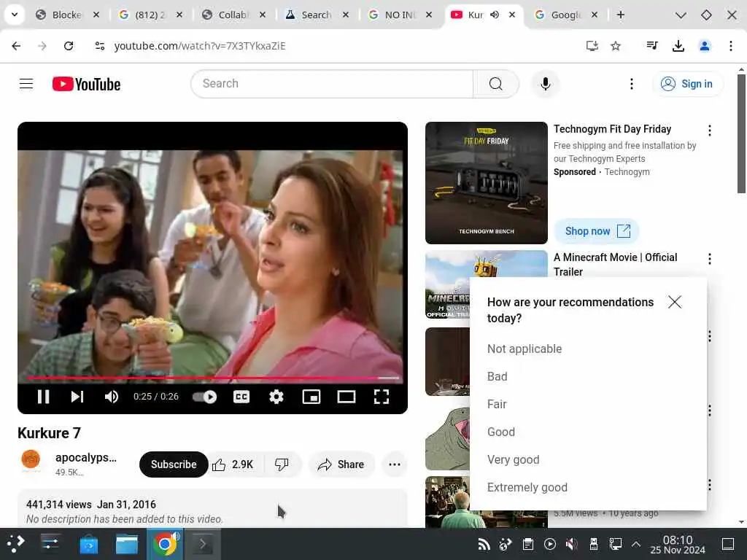
Task: Open media controls in toolbar
Action: [x=652, y=46]
